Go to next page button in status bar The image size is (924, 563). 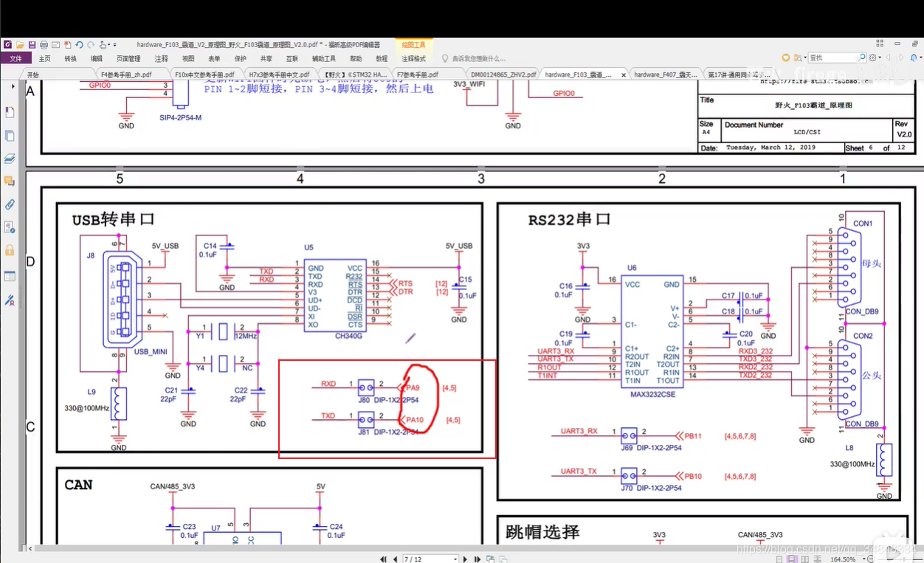[x=465, y=559]
